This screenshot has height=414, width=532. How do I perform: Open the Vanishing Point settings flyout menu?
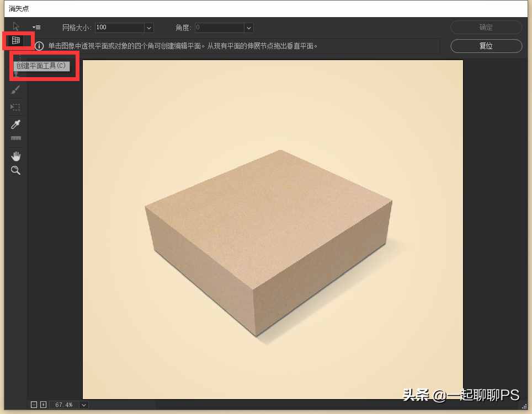click(x=36, y=27)
